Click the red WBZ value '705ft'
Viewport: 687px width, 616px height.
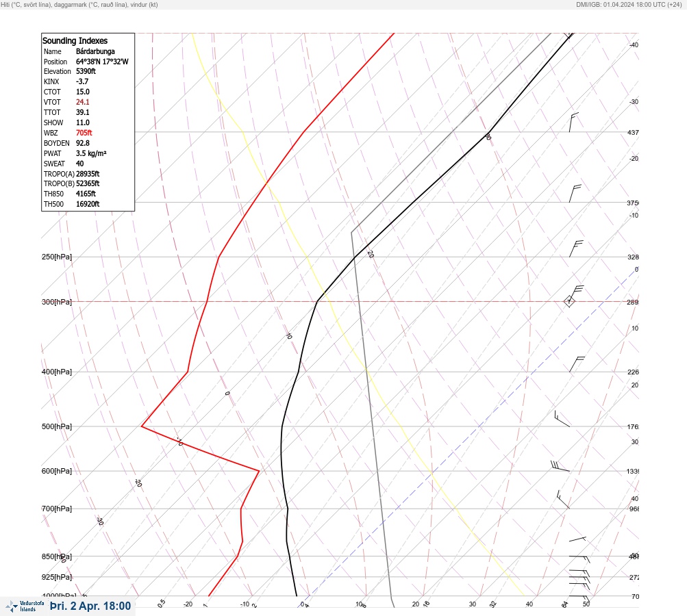click(x=84, y=133)
